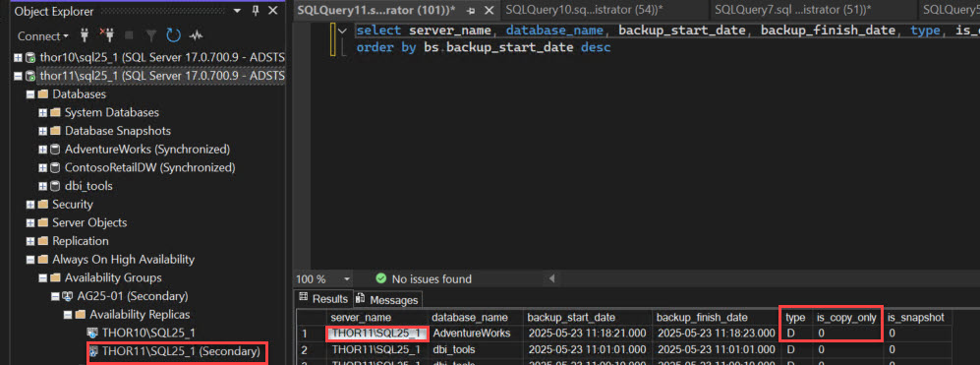This screenshot has height=365, width=980.
Task: Click the database_name column header
Action: (x=475, y=318)
